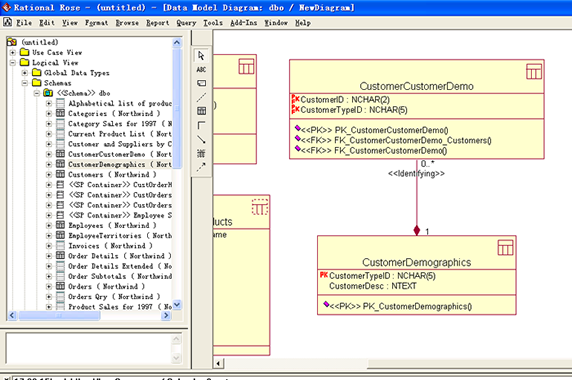
Task: Collapse the Logical View folder
Action: 13,63
